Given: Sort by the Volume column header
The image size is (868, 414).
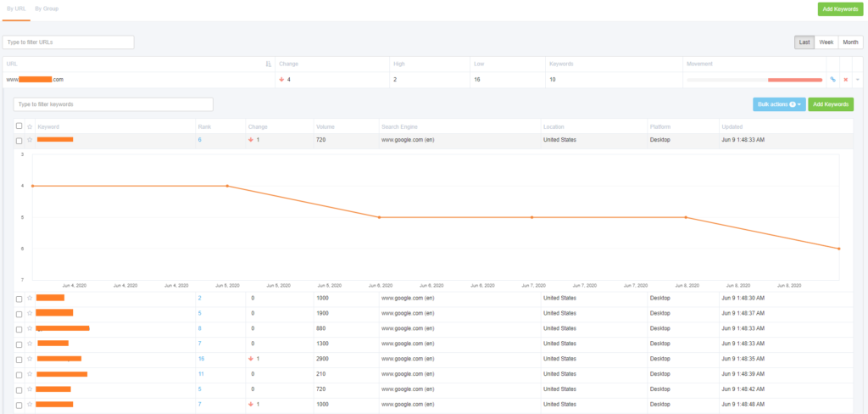Looking at the screenshot, I should 325,127.
